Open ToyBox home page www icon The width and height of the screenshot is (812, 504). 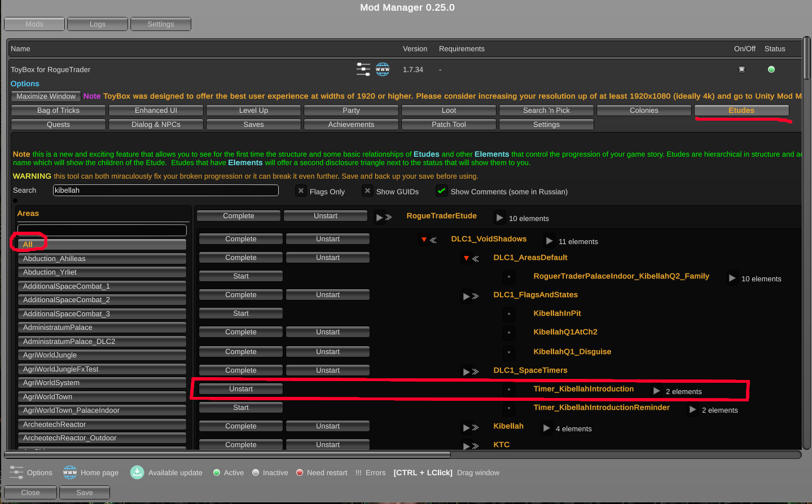(x=383, y=69)
